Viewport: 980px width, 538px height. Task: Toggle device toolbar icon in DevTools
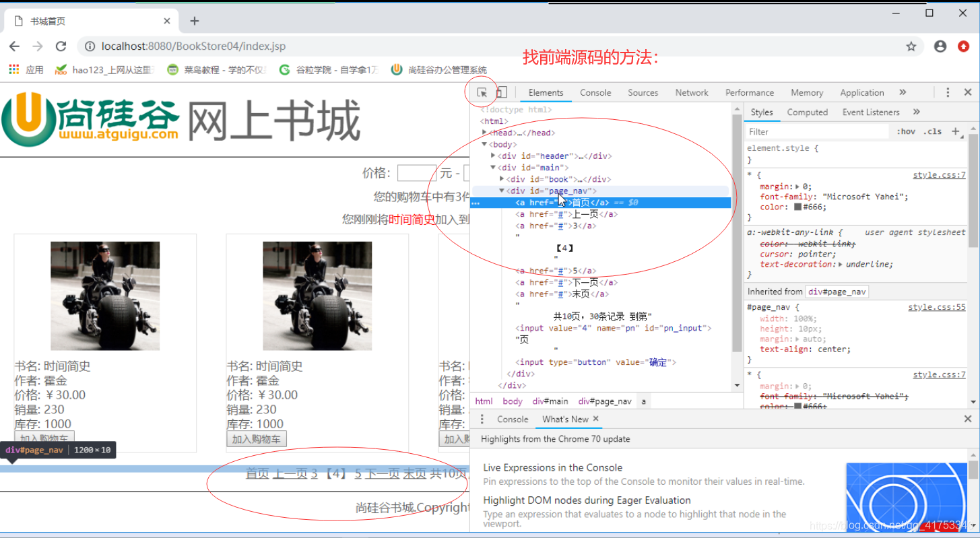pos(502,93)
